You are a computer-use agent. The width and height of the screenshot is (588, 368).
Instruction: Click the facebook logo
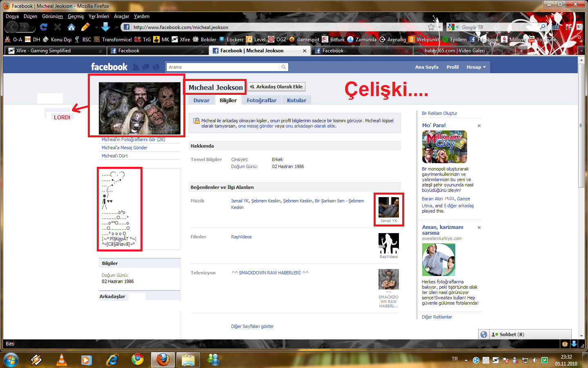pyautogui.click(x=109, y=67)
